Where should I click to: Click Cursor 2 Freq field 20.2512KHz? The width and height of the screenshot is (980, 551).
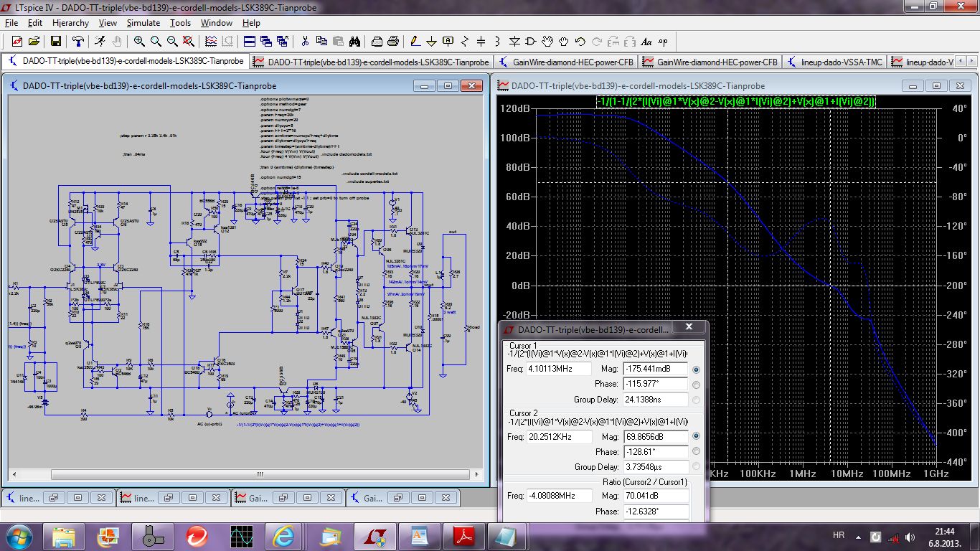(x=560, y=436)
